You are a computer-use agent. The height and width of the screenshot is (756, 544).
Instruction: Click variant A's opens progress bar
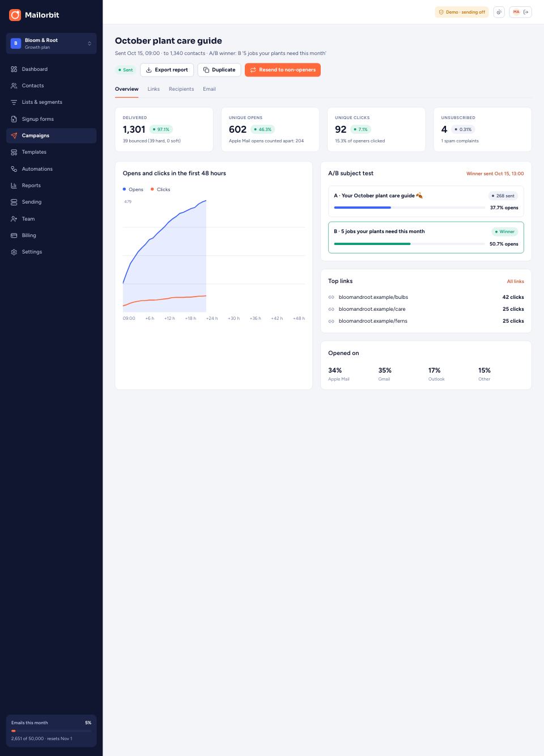pyautogui.click(x=410, y=208)
